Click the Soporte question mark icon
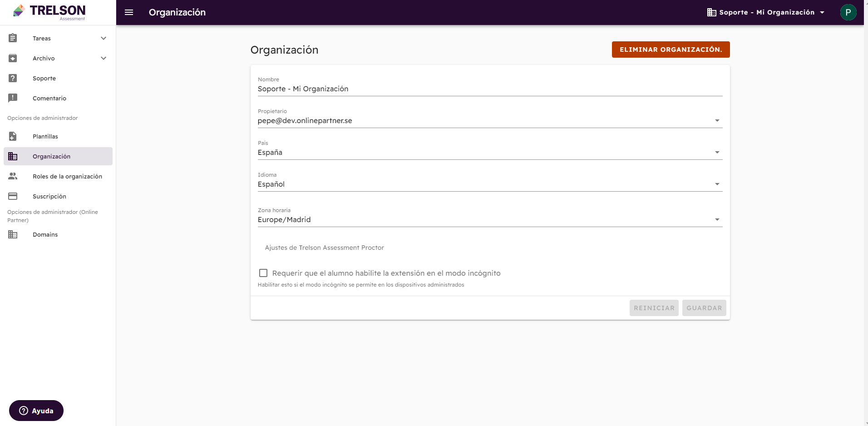The image size is (868, 426). click(13, 78)
